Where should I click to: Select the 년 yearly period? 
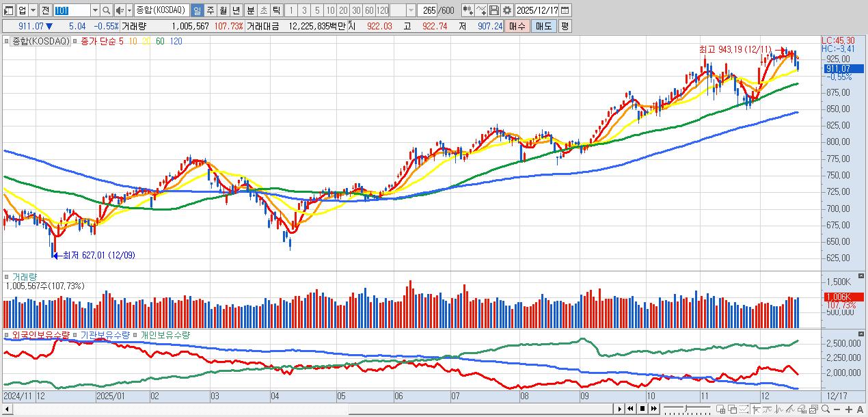point(236,11)
